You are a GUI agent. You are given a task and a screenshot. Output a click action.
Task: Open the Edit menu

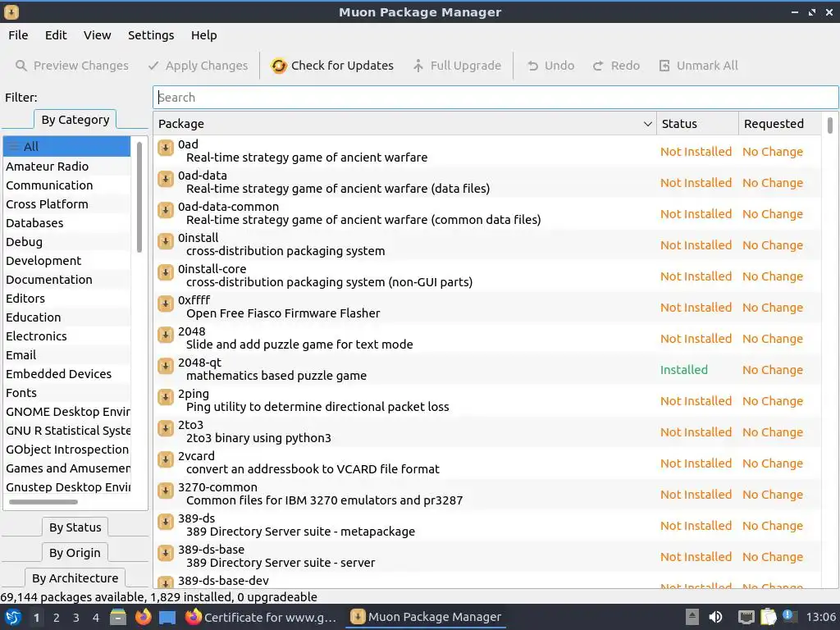[x=56, y=34]
